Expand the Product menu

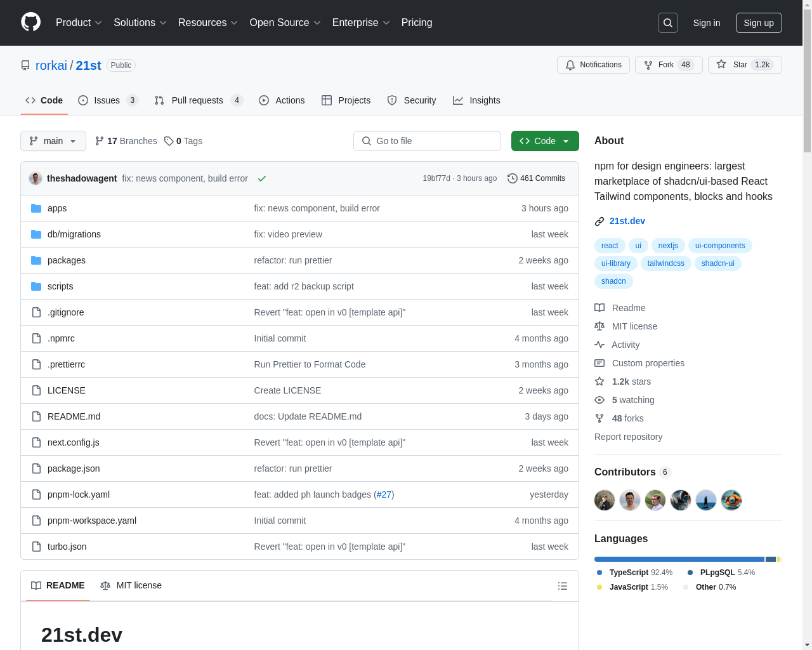pyautogui.click(x=79, y=23)
